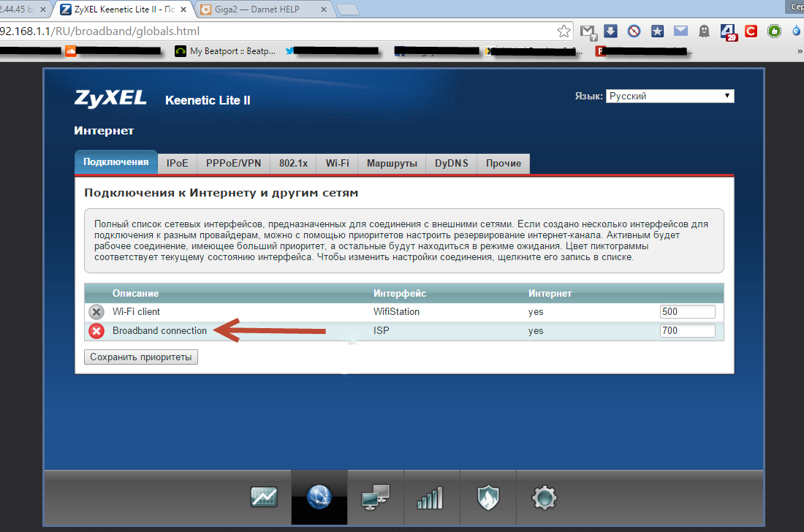
Task: Click the red C extension icon
Action: [751, 31]
